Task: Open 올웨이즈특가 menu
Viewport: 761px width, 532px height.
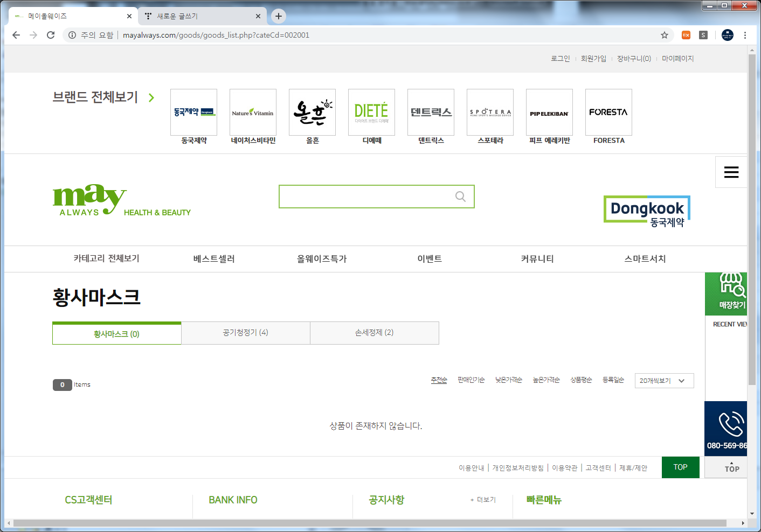Action: [322, 258]
